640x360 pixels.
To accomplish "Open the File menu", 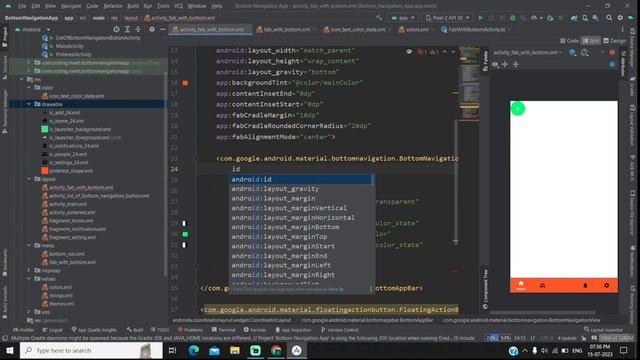I will [22, 6].
